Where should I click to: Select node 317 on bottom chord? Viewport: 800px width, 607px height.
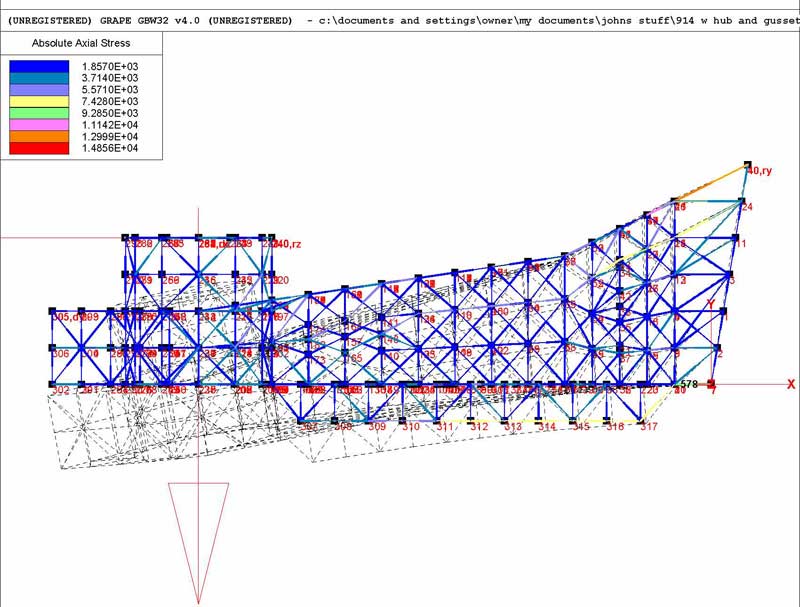click(648, 427)
